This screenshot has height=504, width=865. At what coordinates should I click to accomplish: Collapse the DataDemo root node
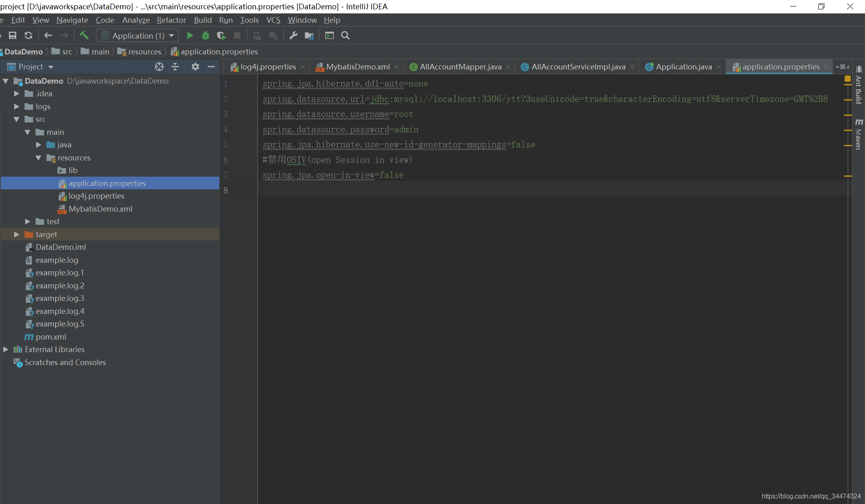tap(6, 81)
